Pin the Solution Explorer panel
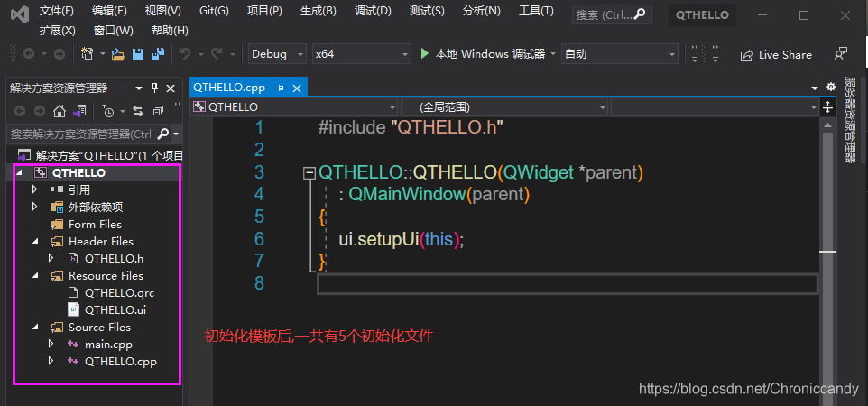 tap(155, 88)
